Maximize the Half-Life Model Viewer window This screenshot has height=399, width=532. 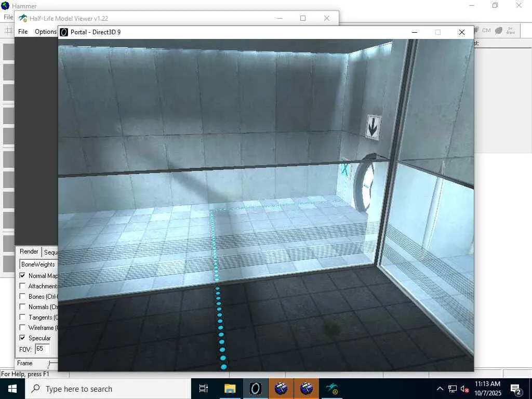click(x=303, y=18)
